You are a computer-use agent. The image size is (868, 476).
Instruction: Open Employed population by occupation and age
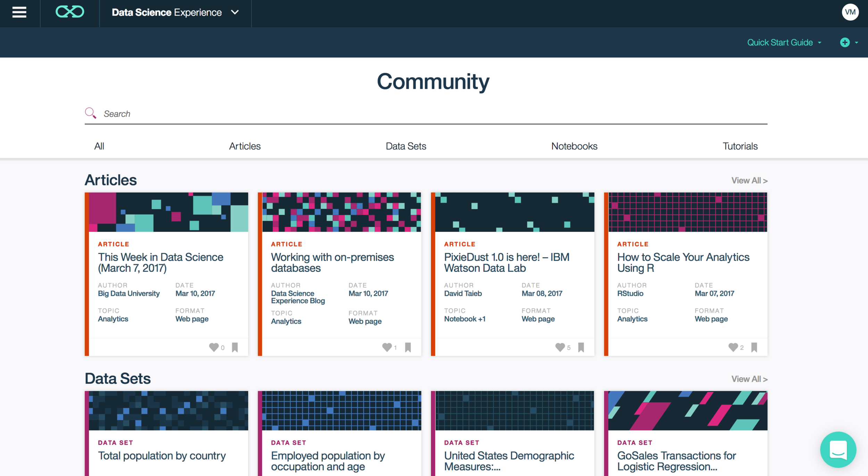click(x=328, y=461)
